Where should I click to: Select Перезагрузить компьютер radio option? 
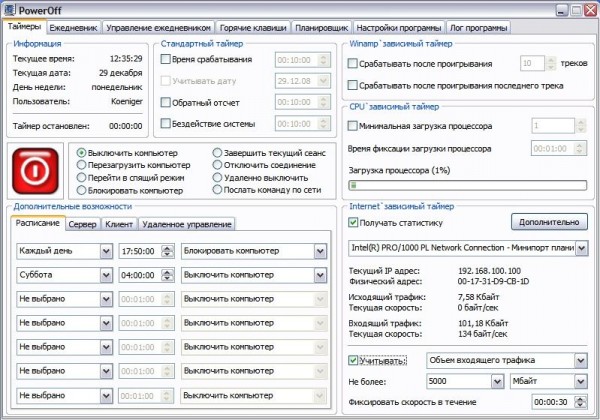(x=82, y=164)
